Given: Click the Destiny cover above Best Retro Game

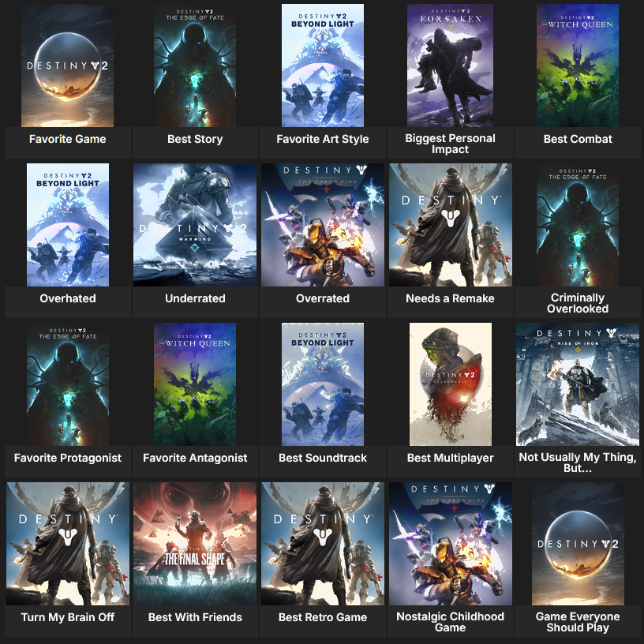Looking at the screenshot, I should point(323,543).
